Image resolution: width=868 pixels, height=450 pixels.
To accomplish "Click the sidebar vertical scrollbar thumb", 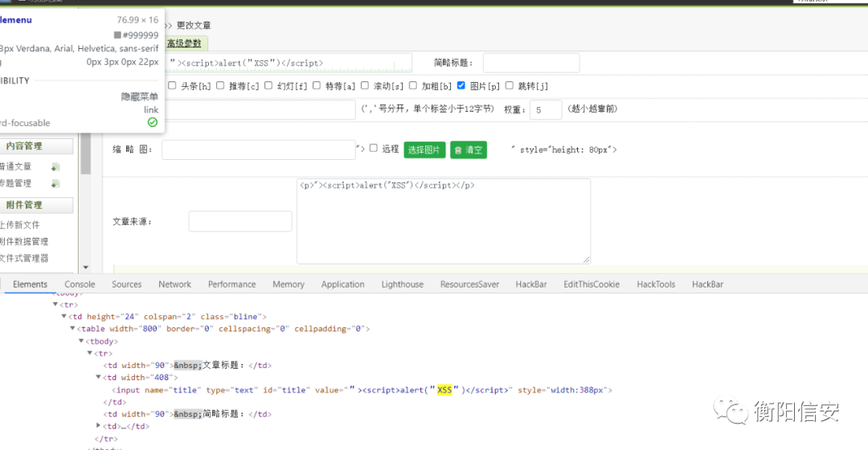I will tap(86, 153).
